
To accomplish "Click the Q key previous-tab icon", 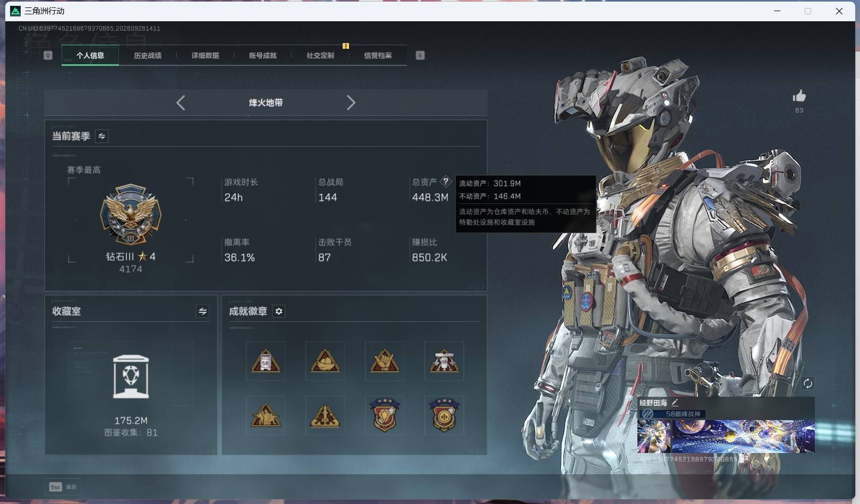I will (48, 55).
